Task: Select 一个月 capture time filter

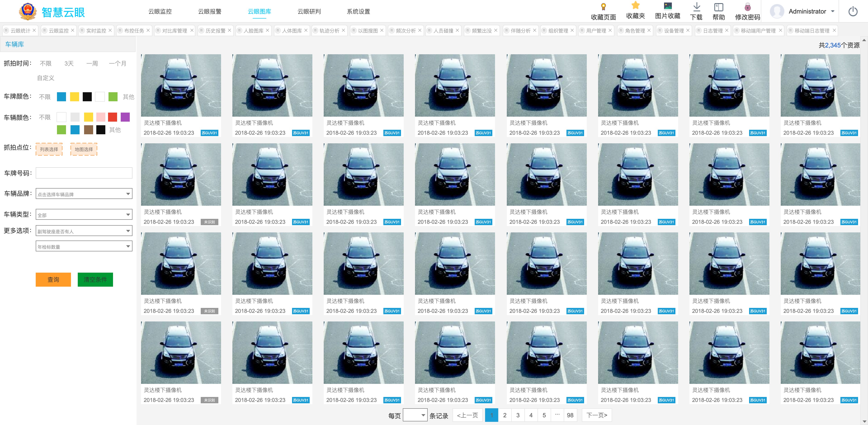Action: pyautogui.click(x=118, y=63)
